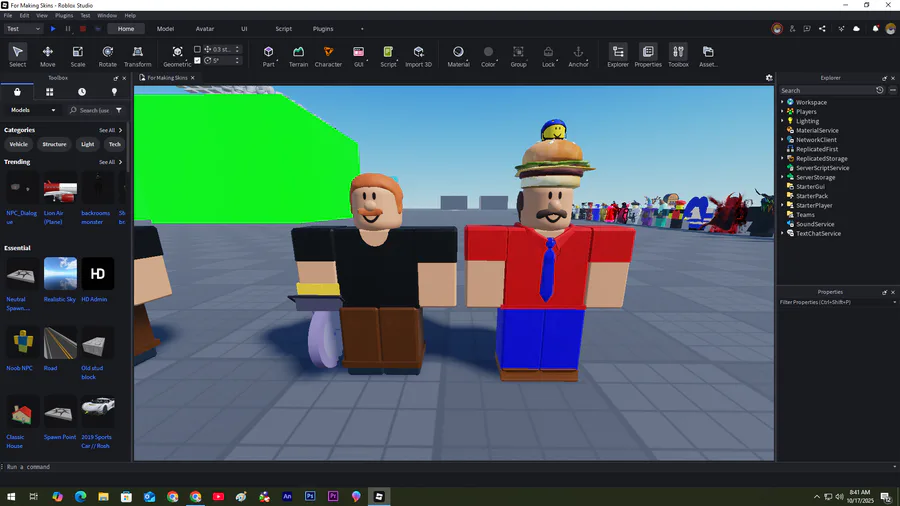Open the Test mode dropdown
This screenshot has height=506, width=900.
point(23,29)
